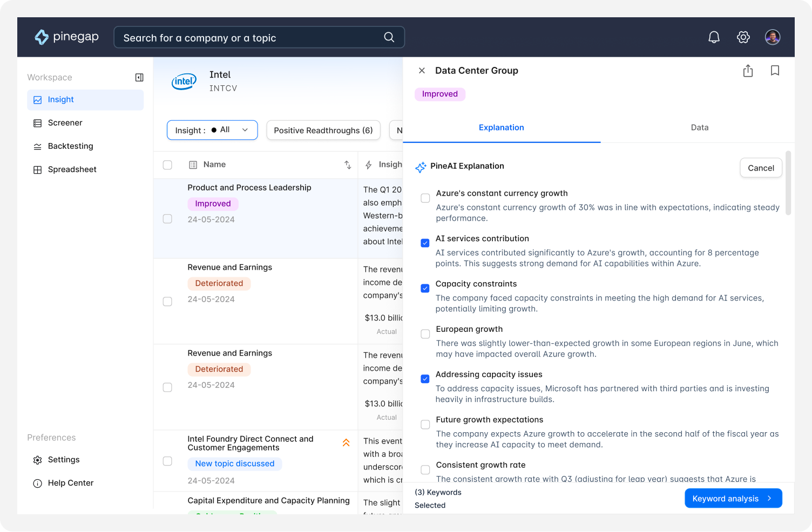This screenshot has height=532, width=812.
Task: Share the Data Center Group insight
Action: 748,71
